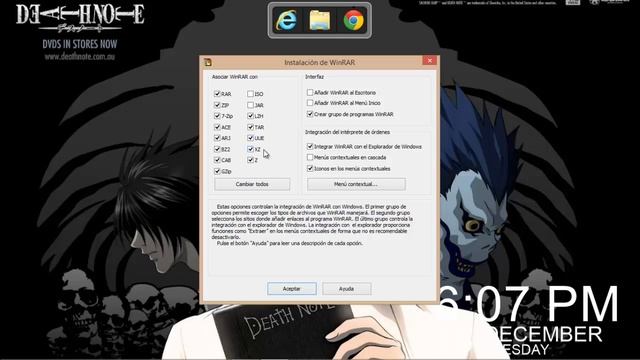Viewport: 640px width, 360px height.
Task: Open help with the Ayuda button
Action: 347,289
